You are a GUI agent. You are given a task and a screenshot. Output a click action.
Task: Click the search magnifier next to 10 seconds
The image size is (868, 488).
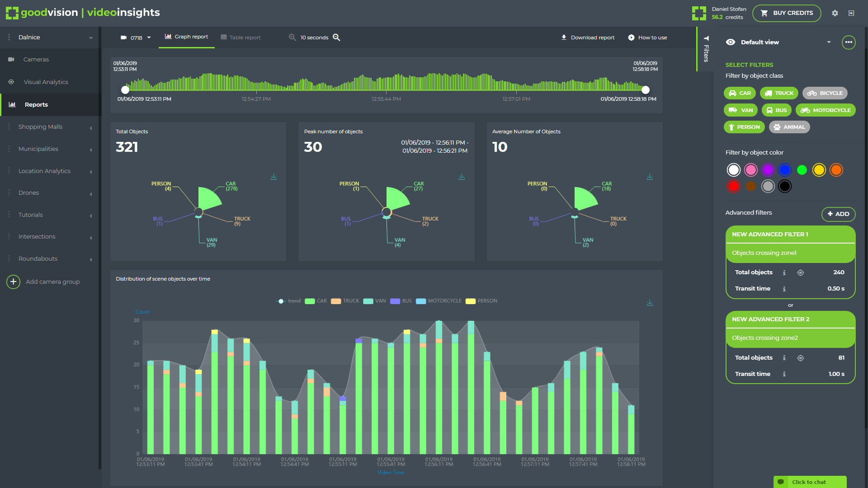pyautogui.click(x=336, y=38)
